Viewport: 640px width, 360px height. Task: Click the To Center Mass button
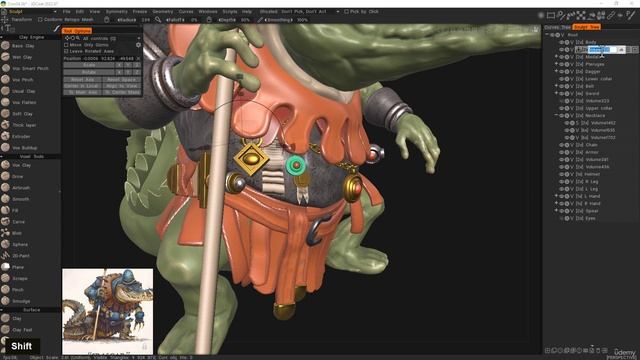click(x=122, y=93)
